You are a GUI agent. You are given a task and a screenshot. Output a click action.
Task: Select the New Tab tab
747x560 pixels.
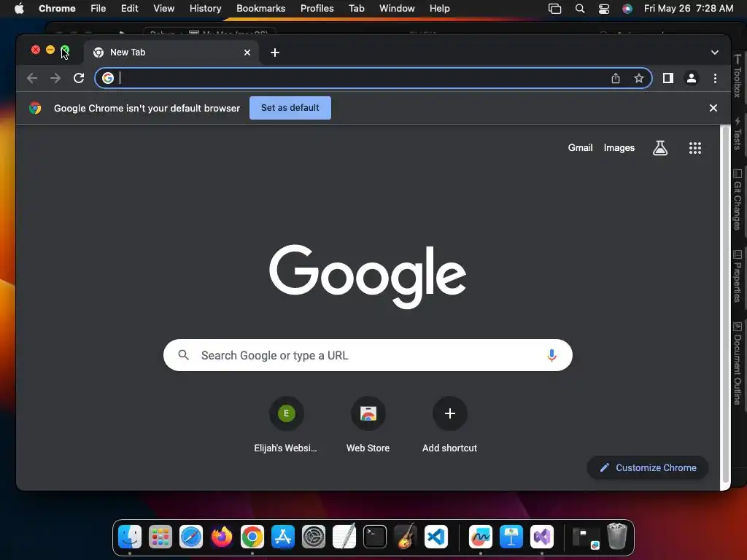pos(171,52)
